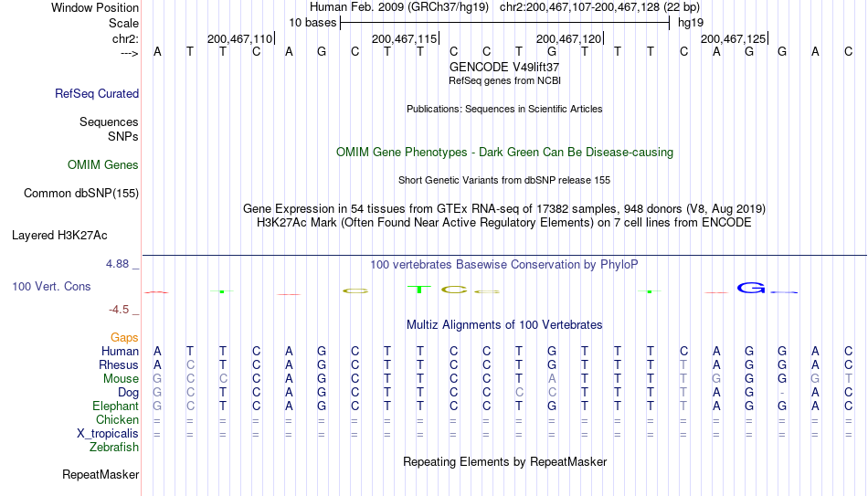The width and height of the screenshot is (868, 496).
Task: Click the RepeatMasker track label
Action: pos(101,474)
